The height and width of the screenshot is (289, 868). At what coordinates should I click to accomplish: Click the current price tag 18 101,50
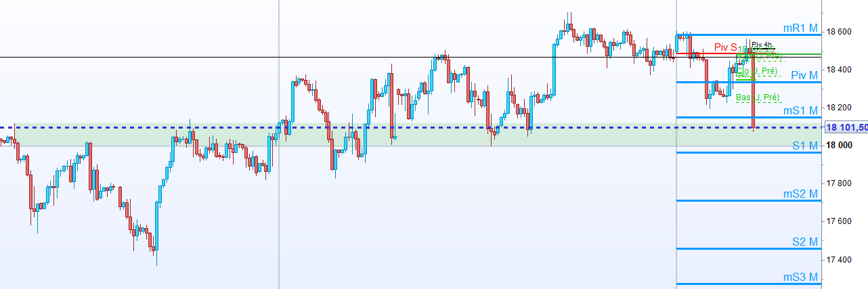click(846, 127)
